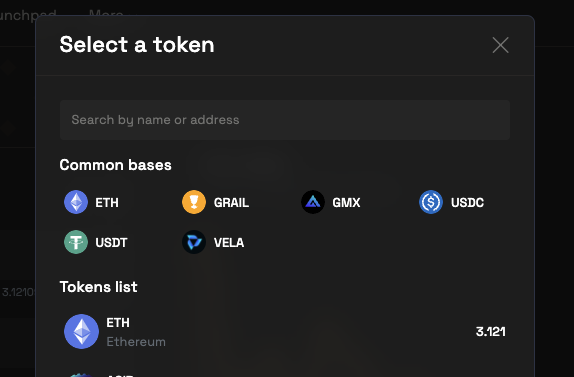Click the ETH label next to the Common bases icon
The height and width of the screenshot is (377, 574).
[x=107, y=202]
